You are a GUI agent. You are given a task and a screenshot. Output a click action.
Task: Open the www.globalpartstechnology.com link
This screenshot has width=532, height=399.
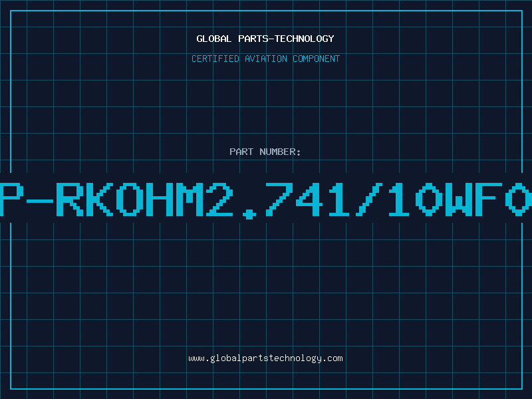coord(265,358)
